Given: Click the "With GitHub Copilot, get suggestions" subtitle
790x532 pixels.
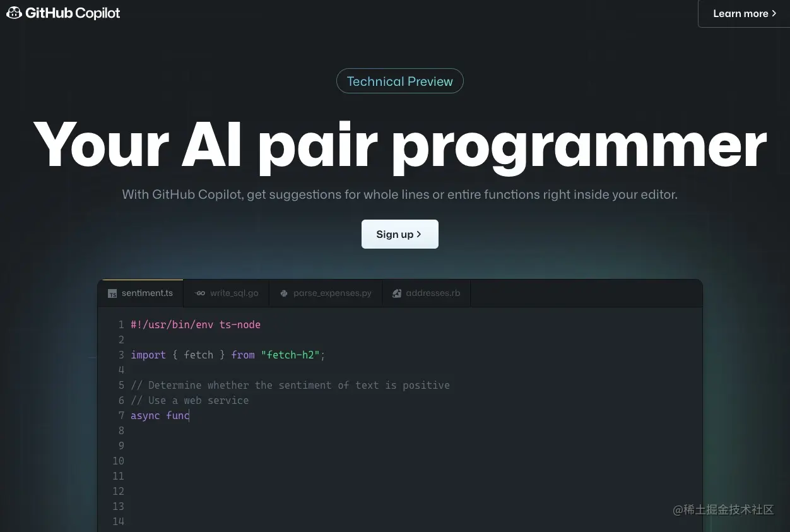Looking at the screenshot, I should click(x=400, y=194).
